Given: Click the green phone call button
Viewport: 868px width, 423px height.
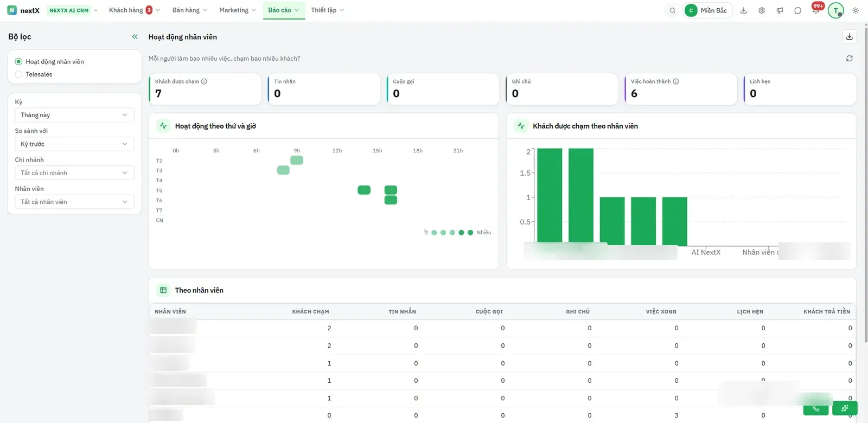Looking at the screenshot, I should (x=816, y=408).
